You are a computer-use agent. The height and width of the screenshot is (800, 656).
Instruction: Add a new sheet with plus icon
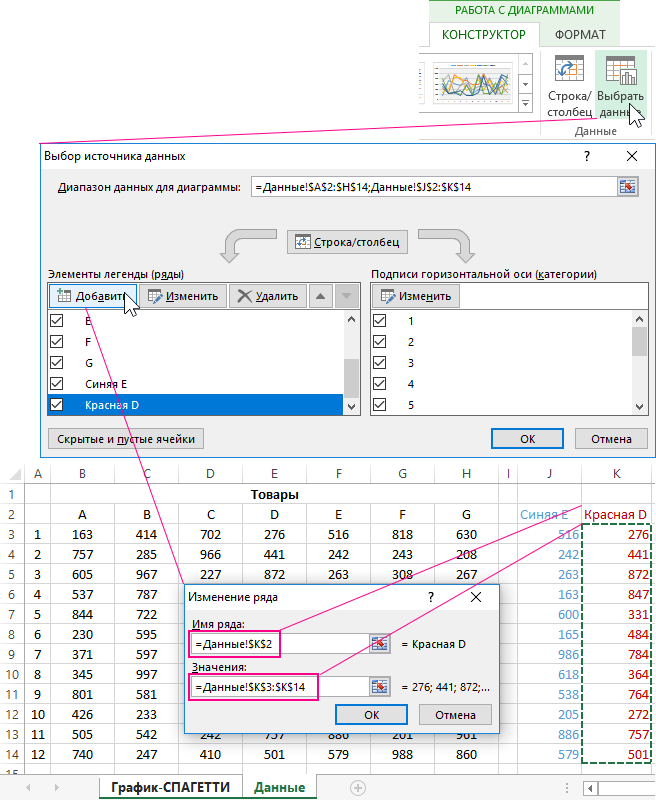point(357,787)
